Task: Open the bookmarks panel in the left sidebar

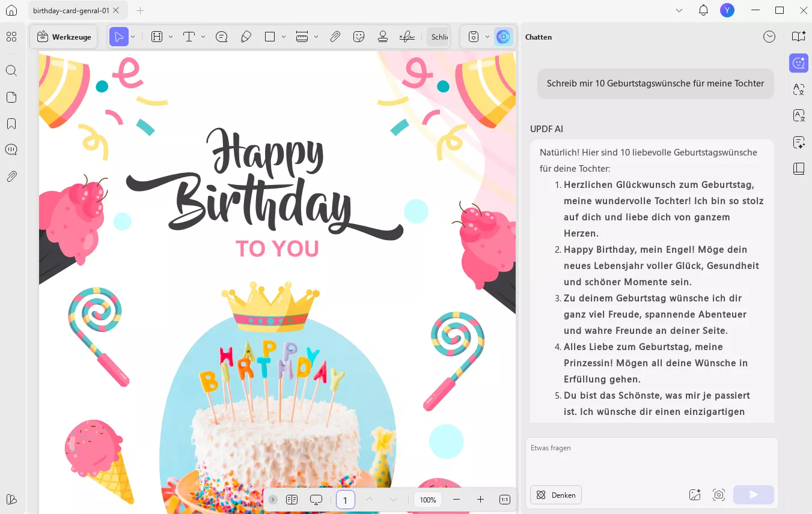Action: [x=11, y=124]
